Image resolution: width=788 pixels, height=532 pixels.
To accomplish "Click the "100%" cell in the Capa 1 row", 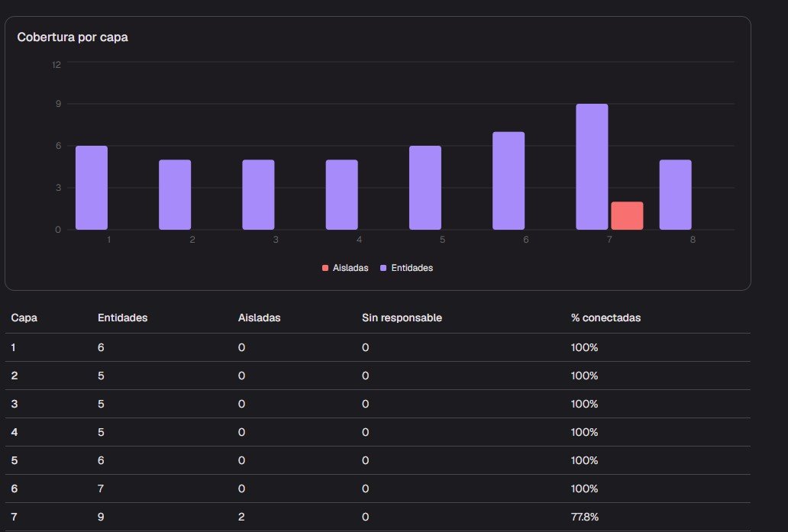I will [x=584, y=347].
